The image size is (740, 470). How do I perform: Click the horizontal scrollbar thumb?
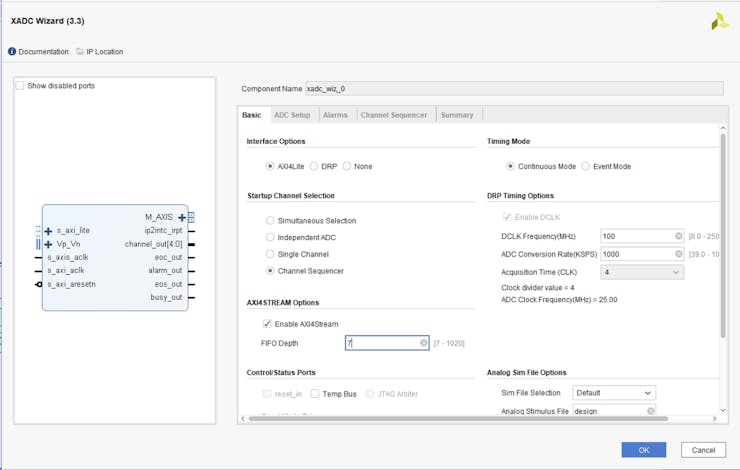tap(458, 419)
